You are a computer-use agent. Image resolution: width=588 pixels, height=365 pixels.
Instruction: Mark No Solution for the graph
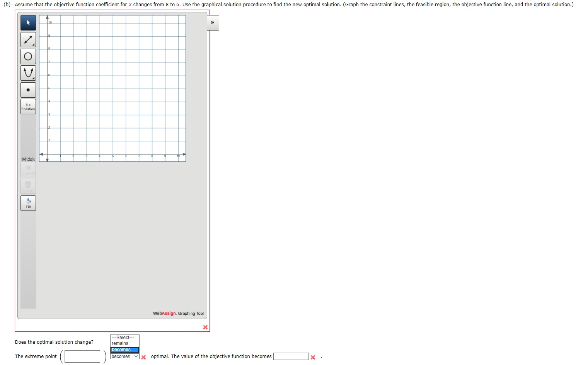coord(27,106)
